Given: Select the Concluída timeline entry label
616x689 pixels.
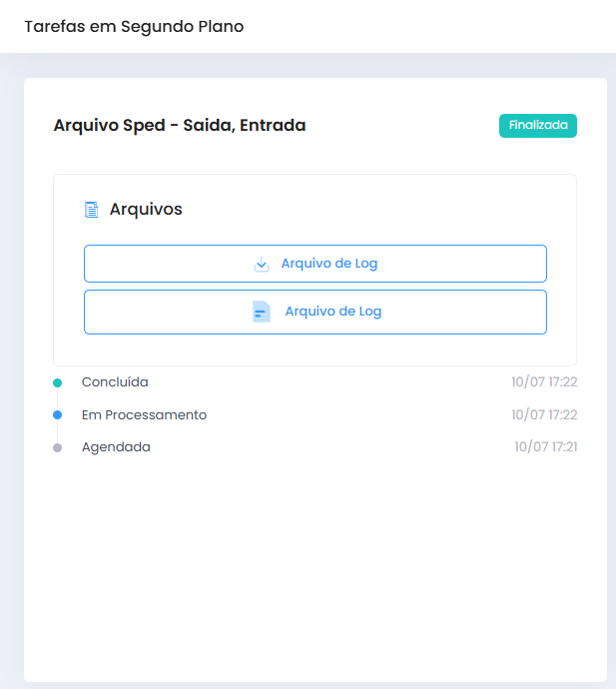Looking at the screenshot, I should coord(115,382).
